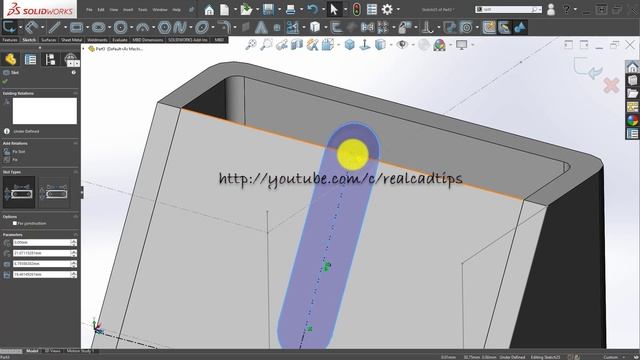Collapse the Add Relations section

click(x=76, y=143)
